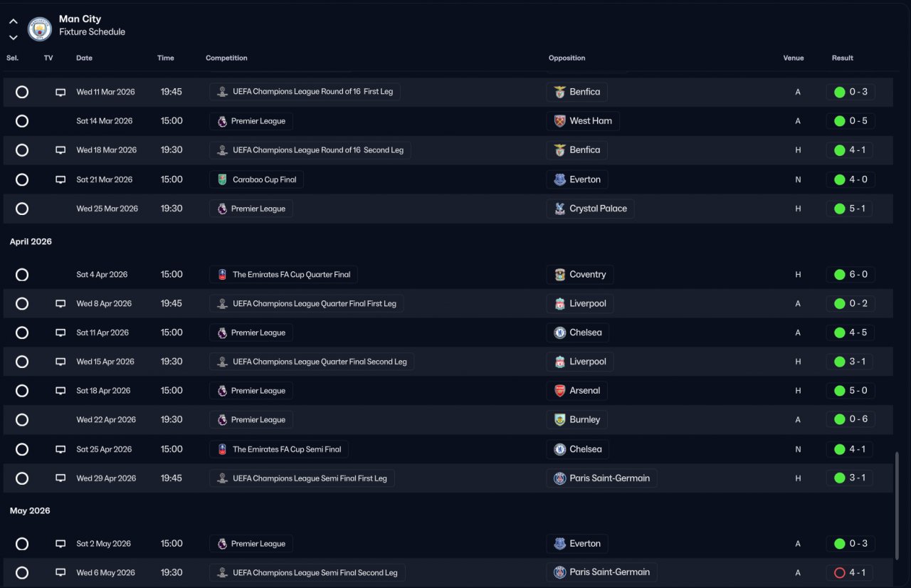Screen dimensions: 911x588
Task: Click Premier League logo on West Ham row
Action: pos(222,121)
